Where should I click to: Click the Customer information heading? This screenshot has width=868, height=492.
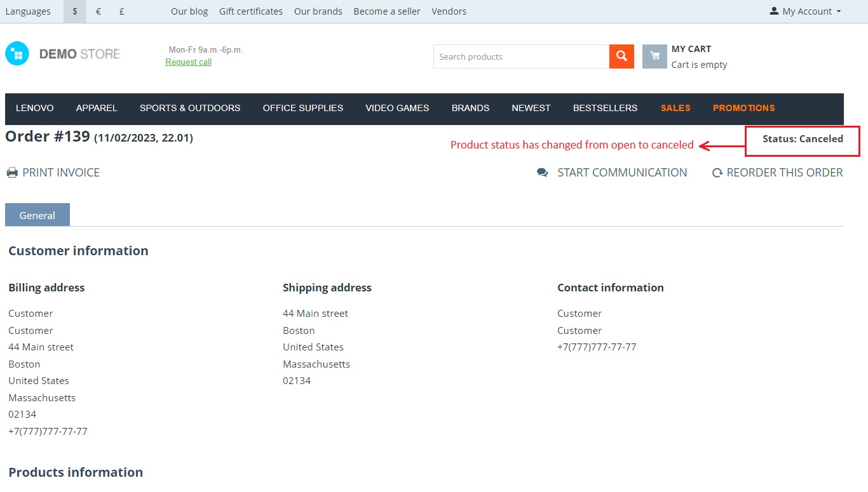(78, 251)
